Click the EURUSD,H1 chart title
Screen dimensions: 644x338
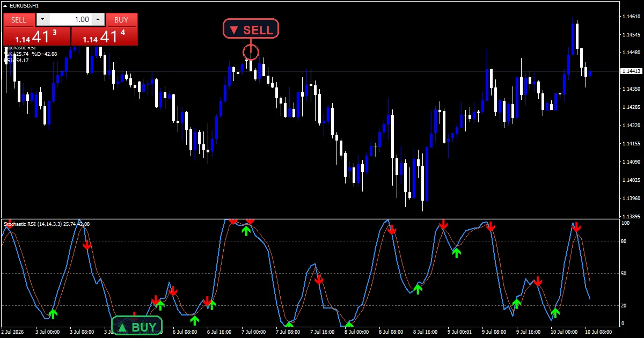point(20,5)
